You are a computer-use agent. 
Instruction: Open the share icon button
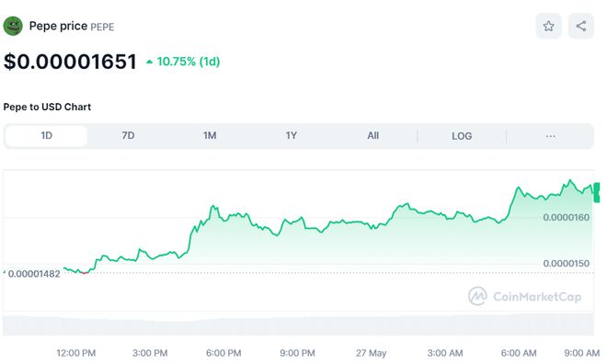tap(580, 26)
